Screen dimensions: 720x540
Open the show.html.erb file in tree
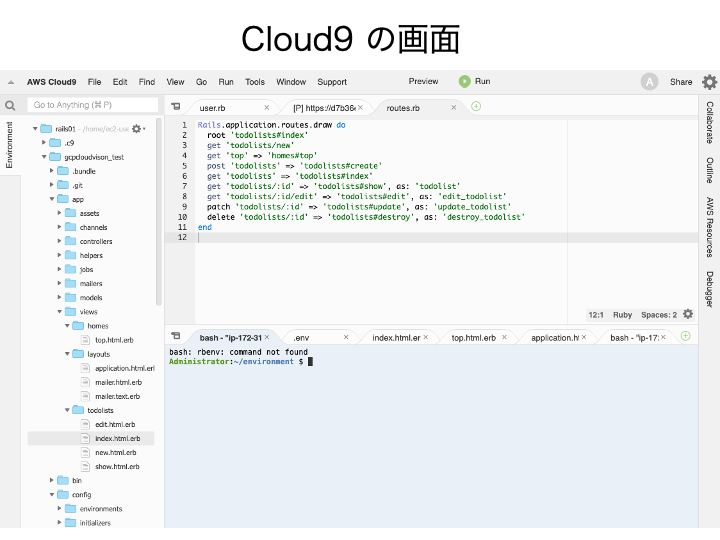click(x=117, y=467)
